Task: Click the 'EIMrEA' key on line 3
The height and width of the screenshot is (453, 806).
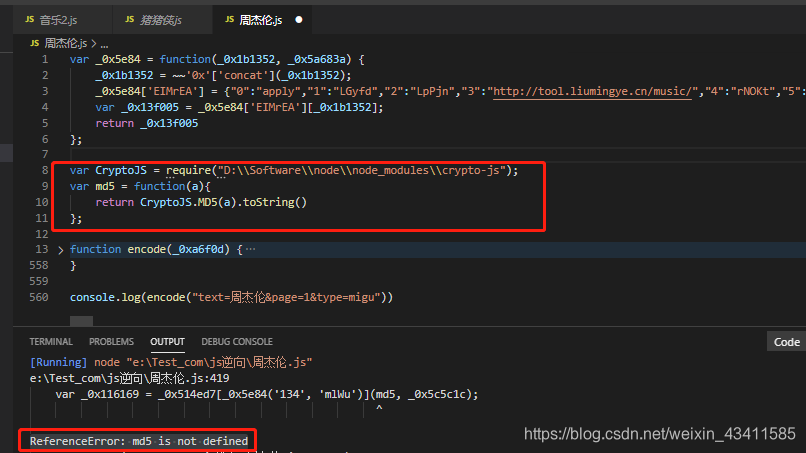Action: coord(173,92)
